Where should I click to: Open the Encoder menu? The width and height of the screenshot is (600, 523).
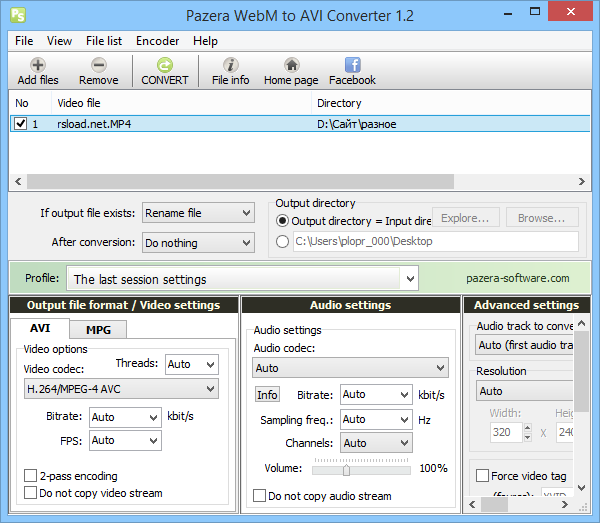click(x=157, y=41)
